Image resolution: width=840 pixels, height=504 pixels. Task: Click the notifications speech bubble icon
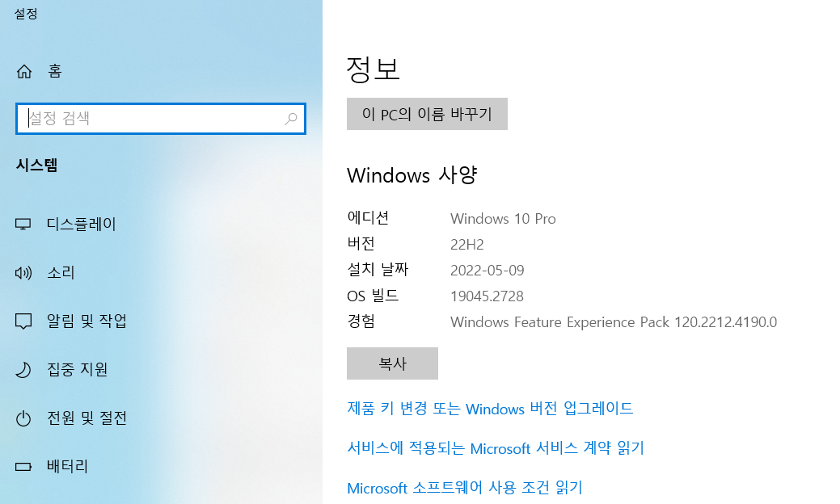click(x=23, y=321)
